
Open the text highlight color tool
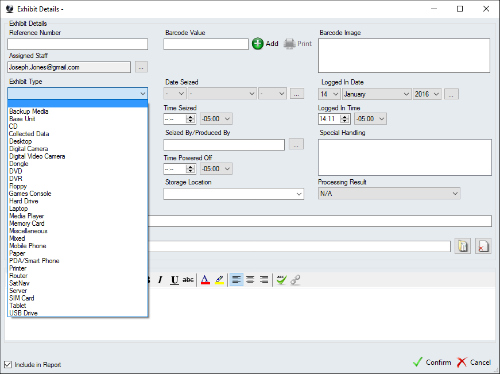219,280
